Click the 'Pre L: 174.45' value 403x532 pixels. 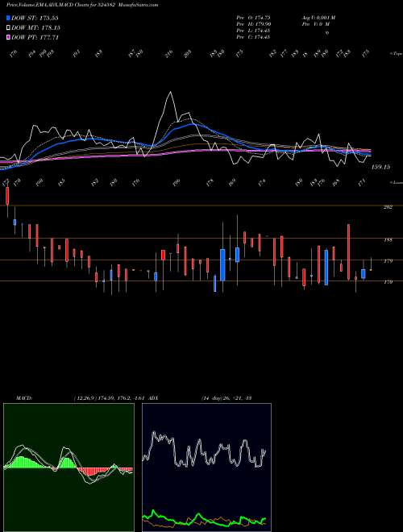click(253, 31)
